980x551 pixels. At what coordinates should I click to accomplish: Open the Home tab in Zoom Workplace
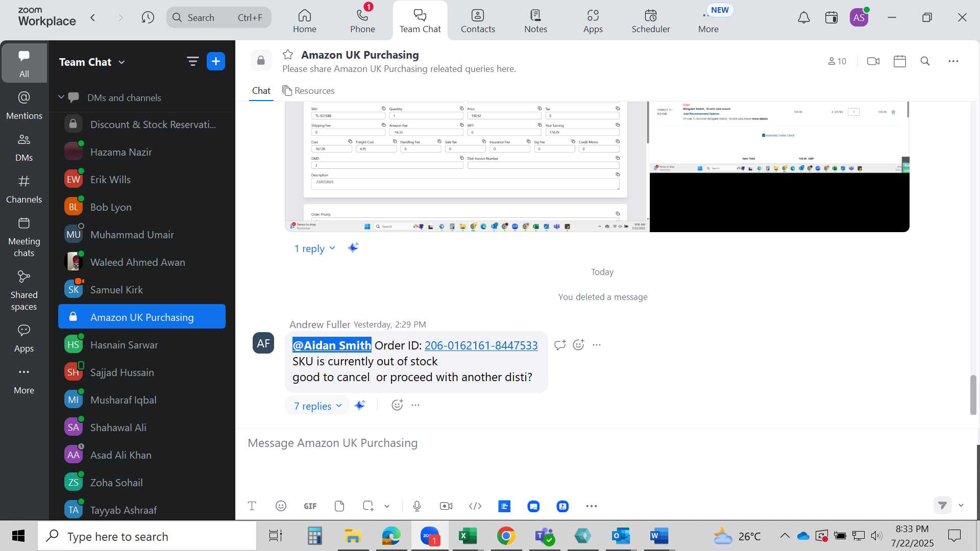(x=305, y=21)
